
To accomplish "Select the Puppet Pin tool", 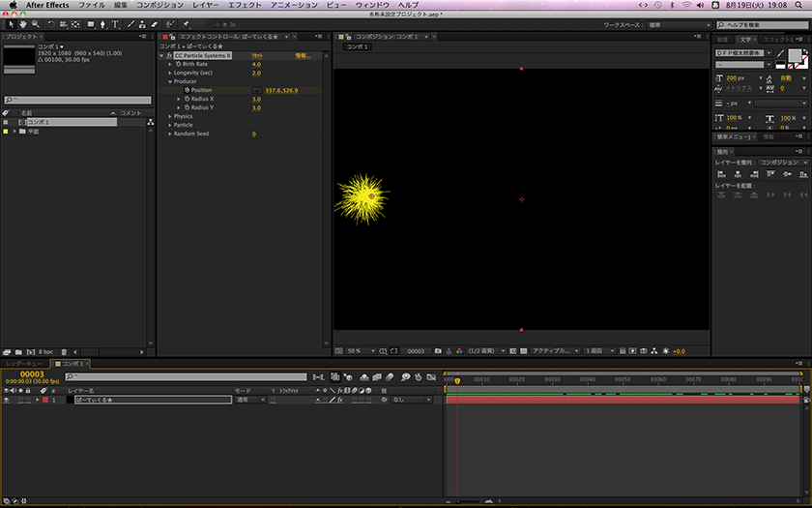I will tap(186, 24).
